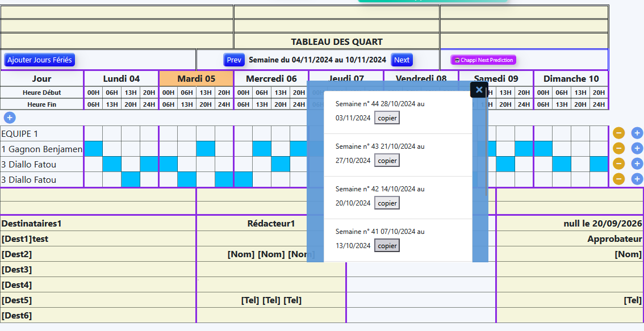Viewport: 644px width, 331px height.
Task: Click the TABLEAU DES QUART title
Action: (x=337, y=41)
